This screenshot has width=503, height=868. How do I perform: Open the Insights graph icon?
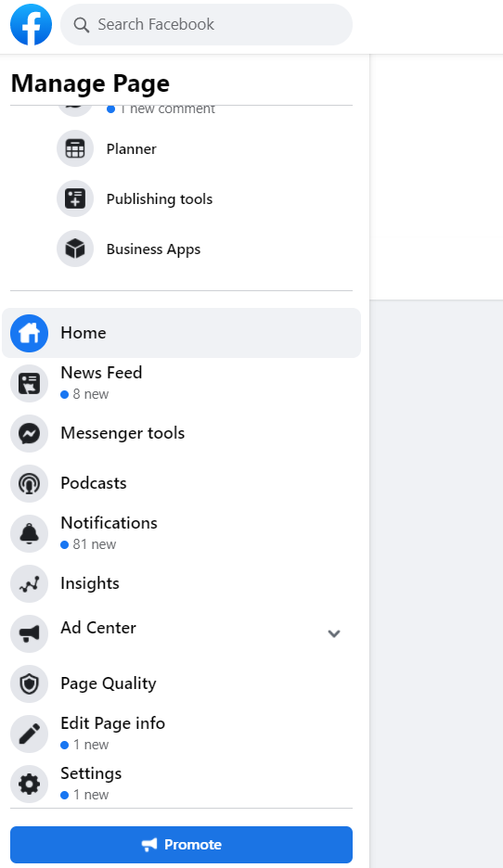[30, 583]
